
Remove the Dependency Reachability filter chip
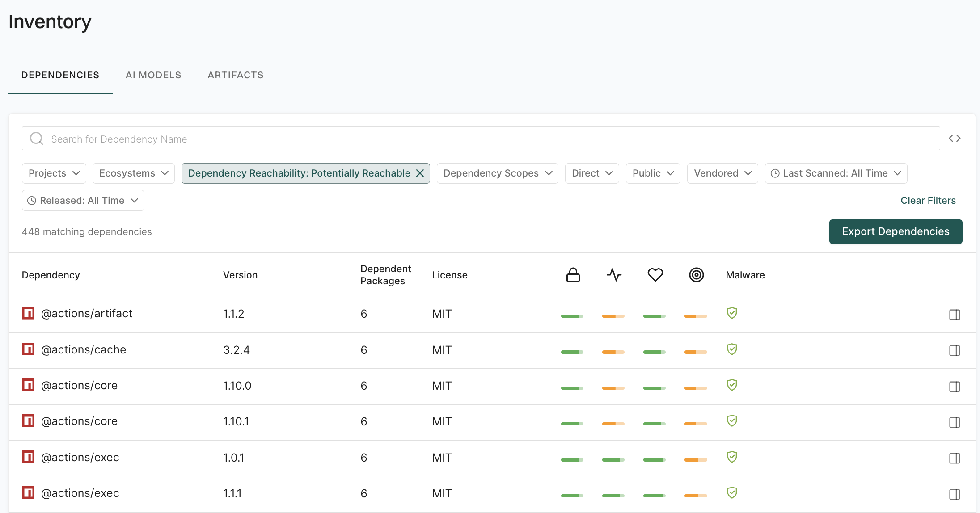click(x=419, y=173)
